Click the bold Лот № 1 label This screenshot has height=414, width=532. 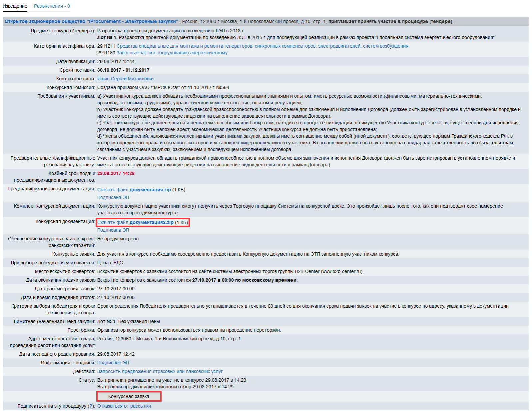pyautogui.click(x=107, y=37)
